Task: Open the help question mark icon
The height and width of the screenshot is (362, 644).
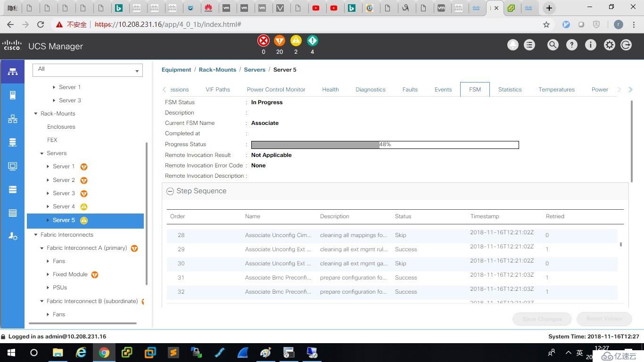Action: click(571, 45)
